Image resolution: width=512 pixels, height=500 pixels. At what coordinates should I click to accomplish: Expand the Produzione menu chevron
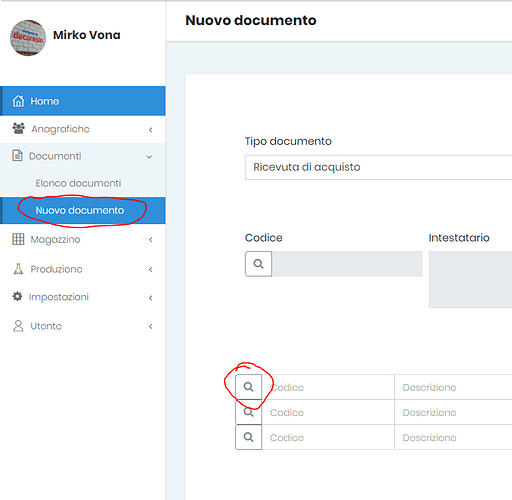[151, 269]
